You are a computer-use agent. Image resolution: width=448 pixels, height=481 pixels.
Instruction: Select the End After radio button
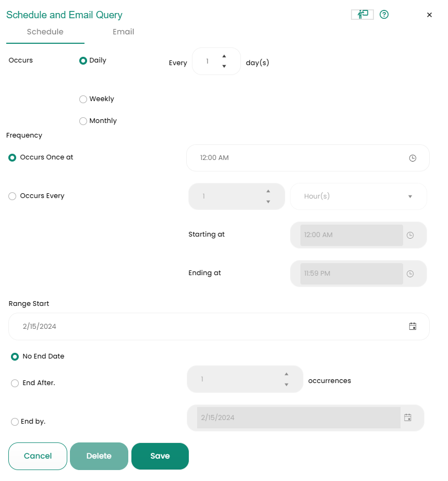click(15, 383)
